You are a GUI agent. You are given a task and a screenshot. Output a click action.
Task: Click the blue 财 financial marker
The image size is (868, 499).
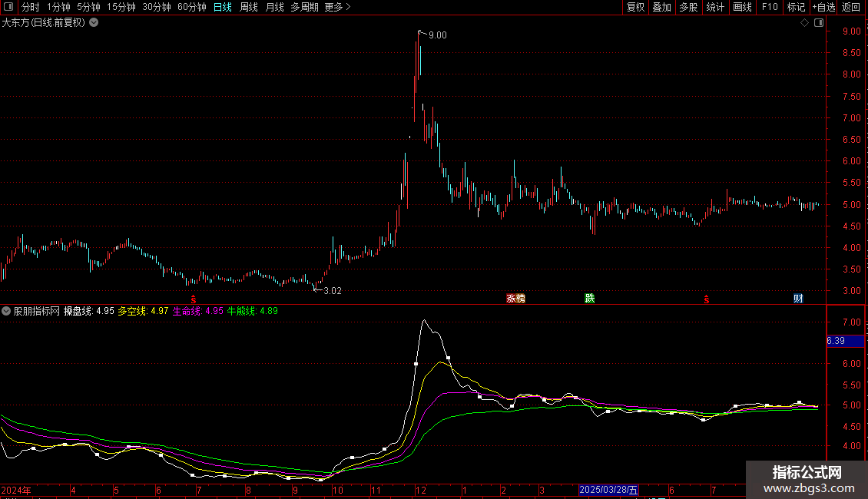coord(798,299)
